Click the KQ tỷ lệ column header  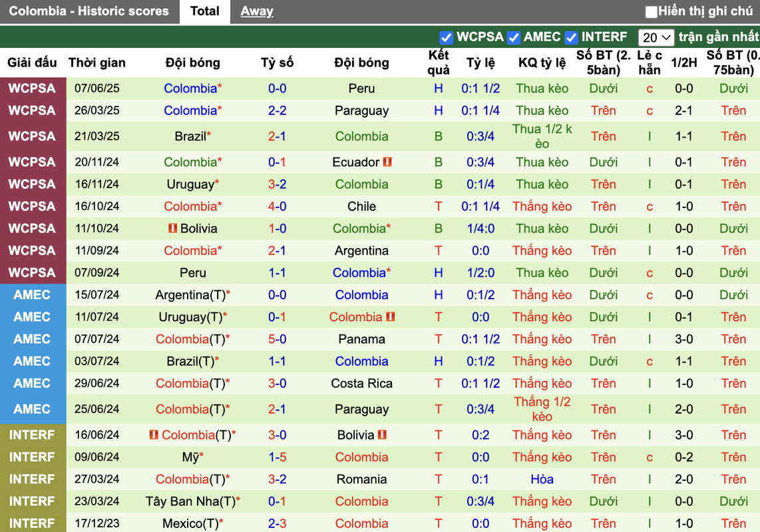point(542,63)
